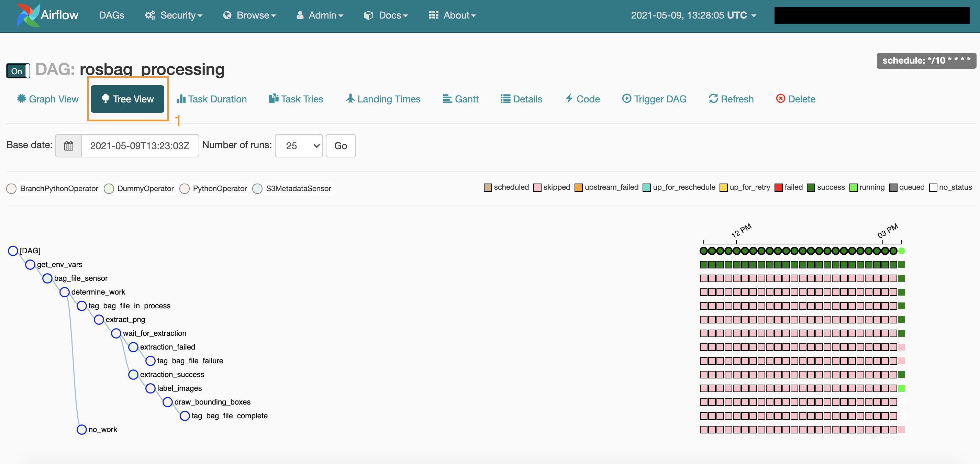The height and width of the screenshot is (464, 980).
Task: Click the skipped status legend swatch
Action: [537, 188]
